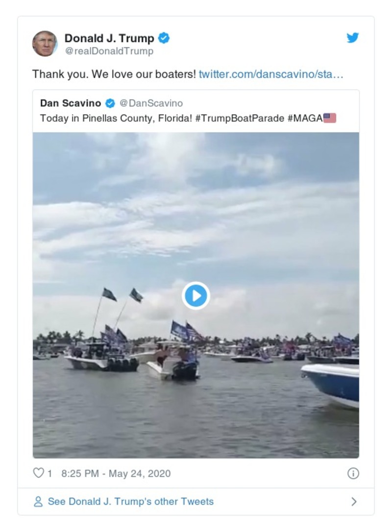Open the tweet info circle icon
The image size is (392, 532).
pos(353,473)
